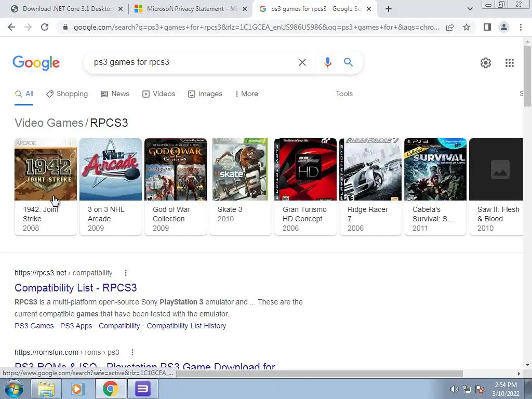Click the scrollbar down arrow
Image resolution: width=532 pixels, height=399 pixels.
coord(527,365)
